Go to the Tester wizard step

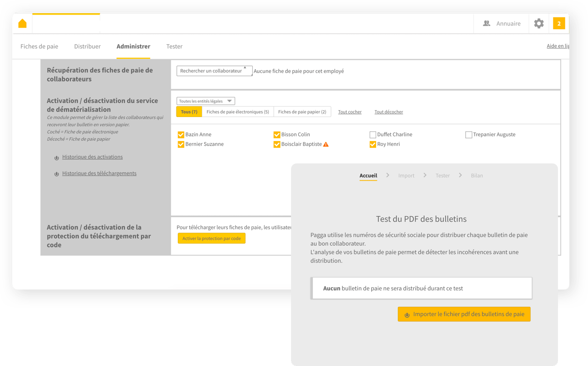coord(442,176)
